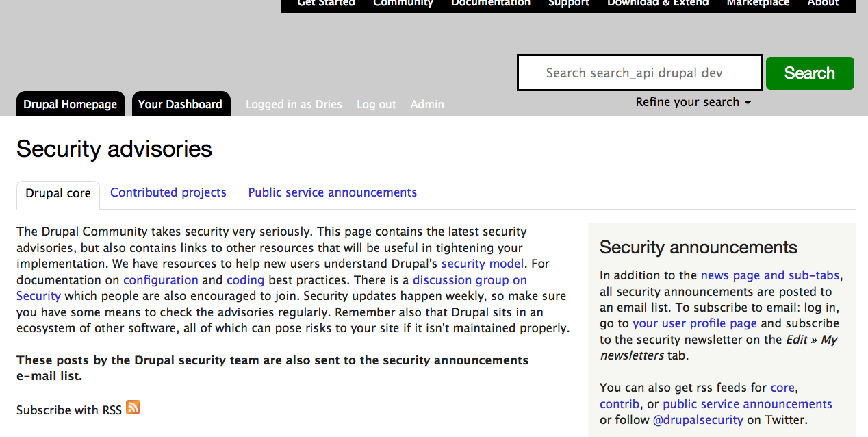Go to the Drupal Homepage tab
Screen dimensions: 868x437
[x=70, y=104]
